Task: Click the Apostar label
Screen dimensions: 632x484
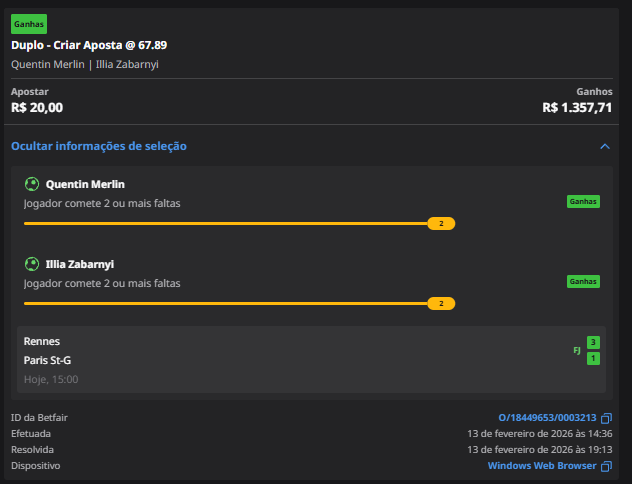Action: point(30,92)
